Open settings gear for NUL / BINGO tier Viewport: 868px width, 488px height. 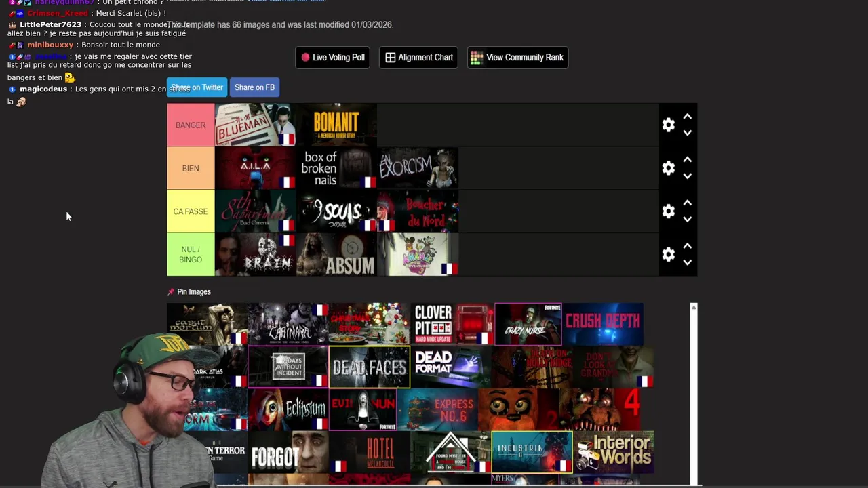click(668, 254)
